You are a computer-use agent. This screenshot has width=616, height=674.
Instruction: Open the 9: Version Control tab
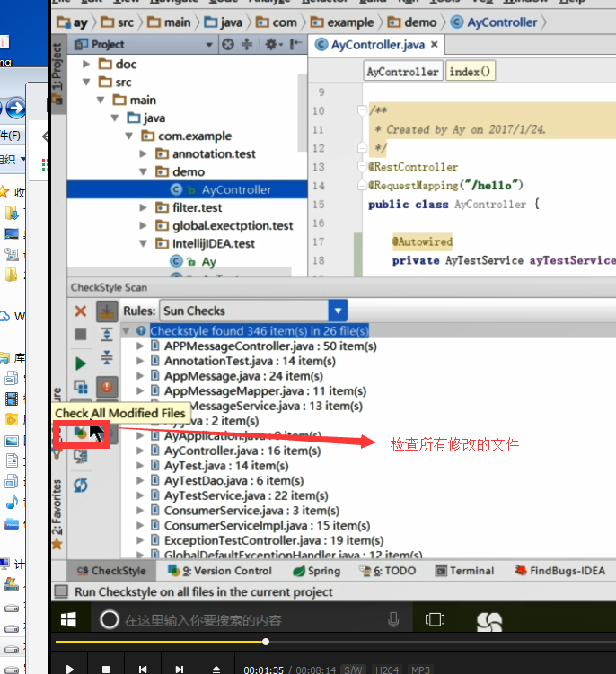point(220,571)
